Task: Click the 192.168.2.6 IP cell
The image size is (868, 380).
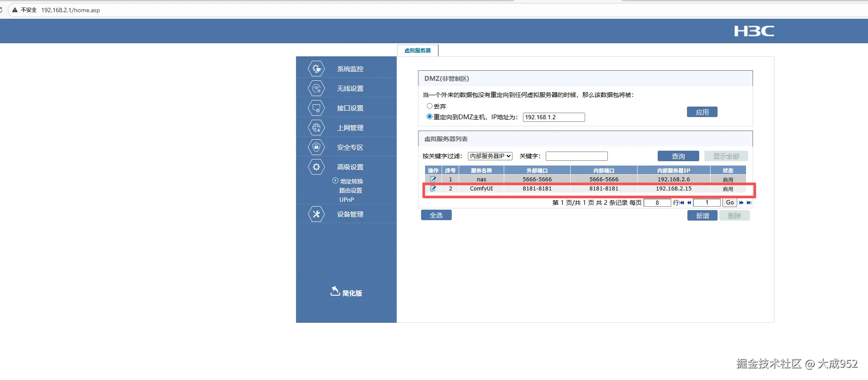Action: (x=673, y=179)
